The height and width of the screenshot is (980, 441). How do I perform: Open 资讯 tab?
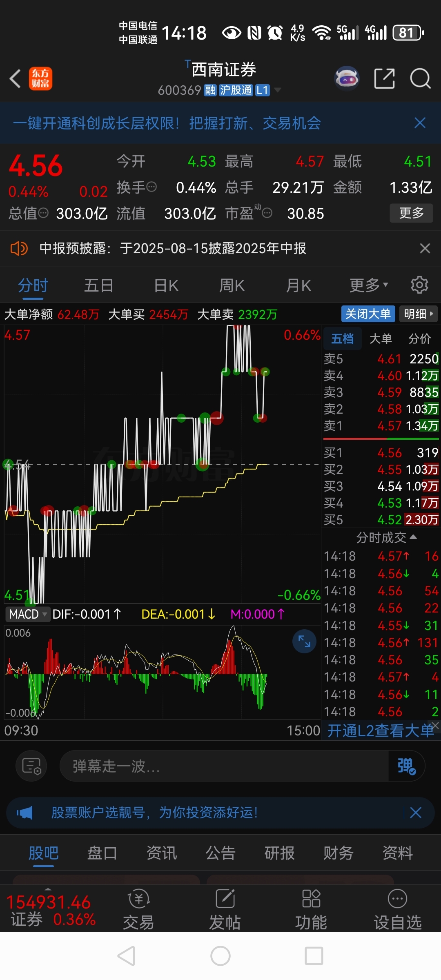pos(162,853)
